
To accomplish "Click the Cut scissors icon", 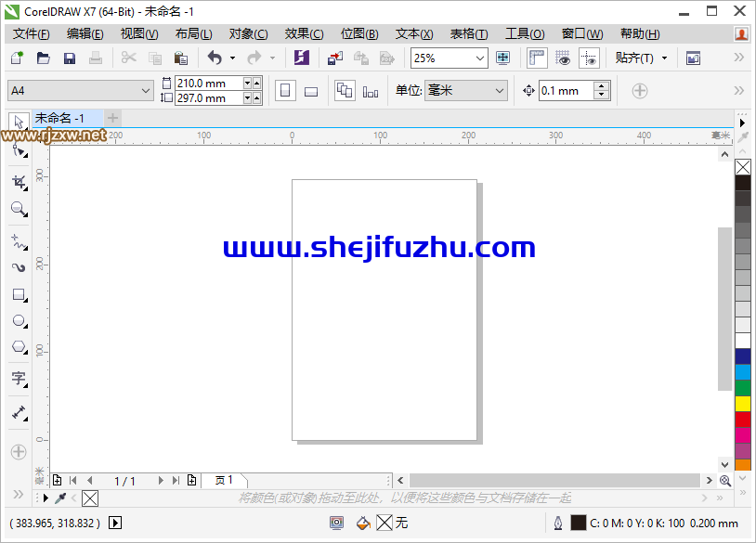I will click(129, 58).
